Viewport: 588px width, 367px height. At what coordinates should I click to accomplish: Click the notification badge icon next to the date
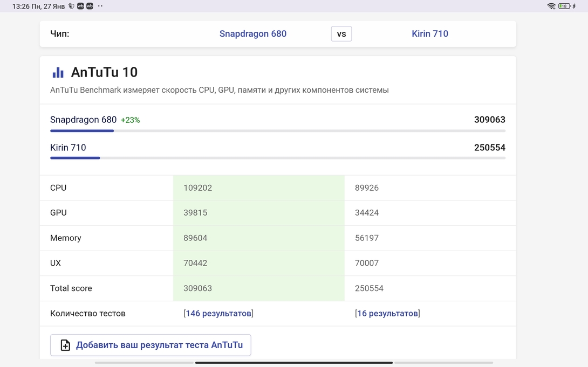(71, 6)
